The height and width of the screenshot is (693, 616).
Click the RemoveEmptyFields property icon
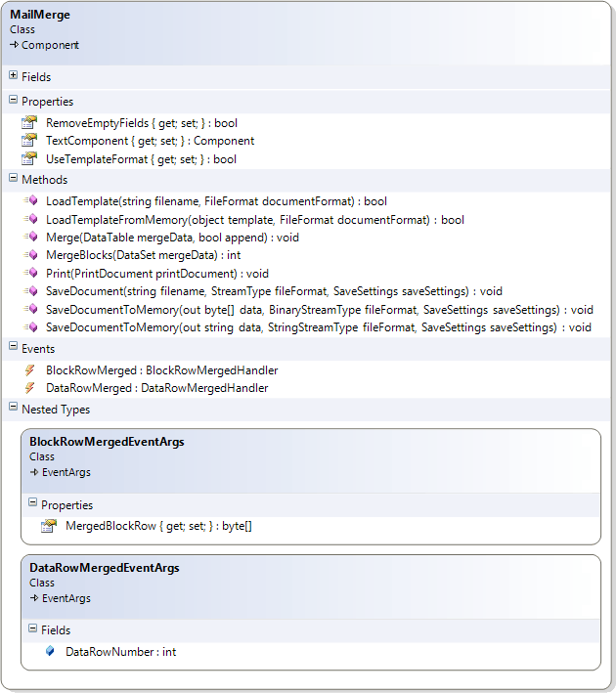[x=29, y=123]
